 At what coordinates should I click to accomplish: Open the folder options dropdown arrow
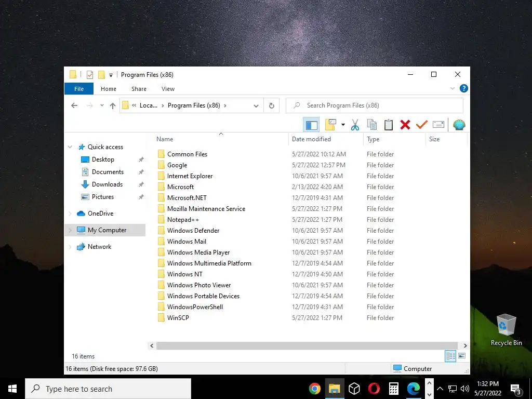[343, 125]
